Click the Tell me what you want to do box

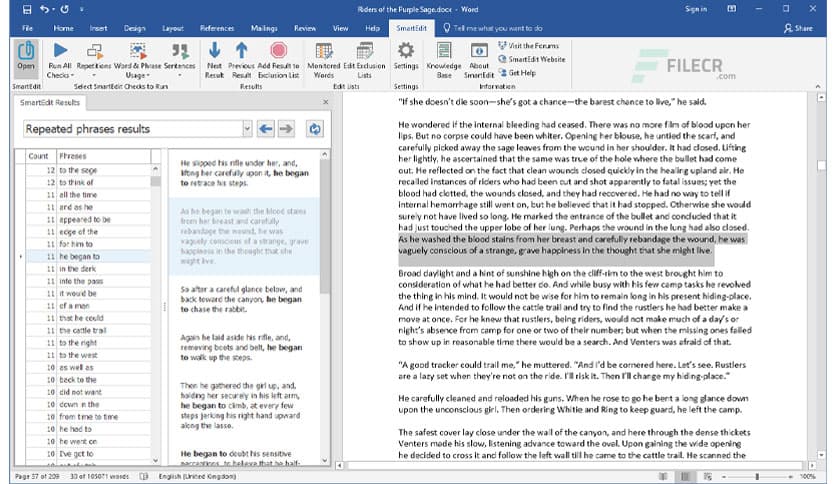[x=493, y=28]
